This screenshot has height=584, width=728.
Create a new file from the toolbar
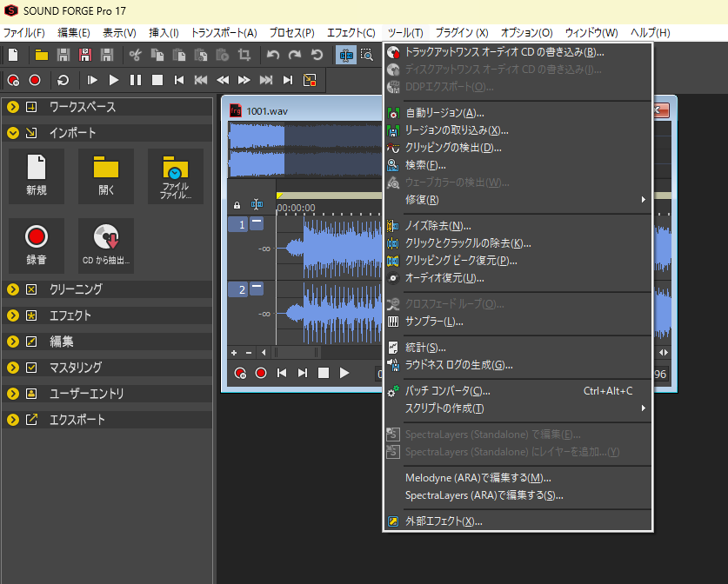point(13,56)
